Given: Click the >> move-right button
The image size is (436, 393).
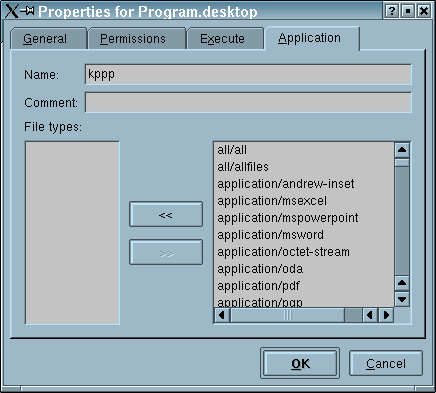Looking at the screenshot, I should (x=166, y=252).
